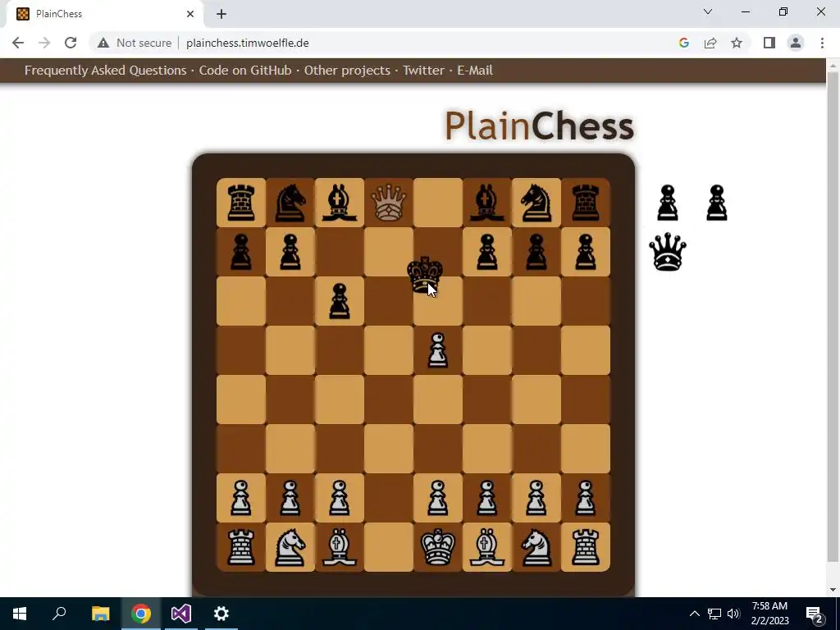
Task: Open File Explorer from taskbar
Action: [x=100, y=614]
